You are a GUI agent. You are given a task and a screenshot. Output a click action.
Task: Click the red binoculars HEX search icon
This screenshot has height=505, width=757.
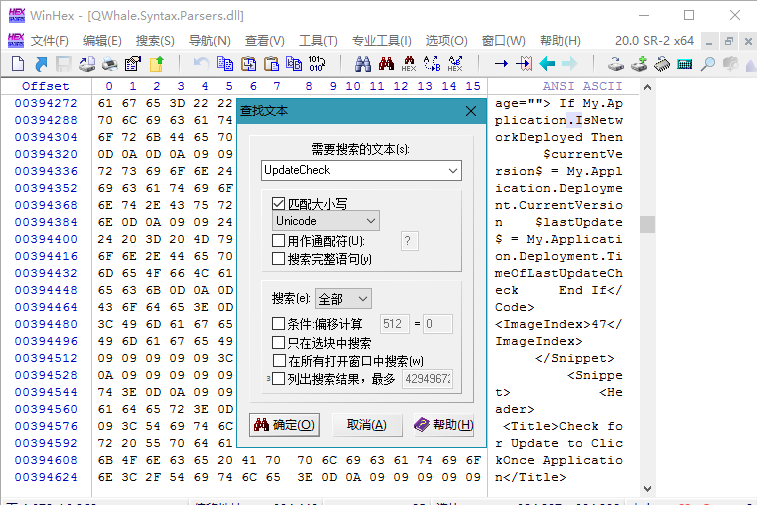(409, 63)
